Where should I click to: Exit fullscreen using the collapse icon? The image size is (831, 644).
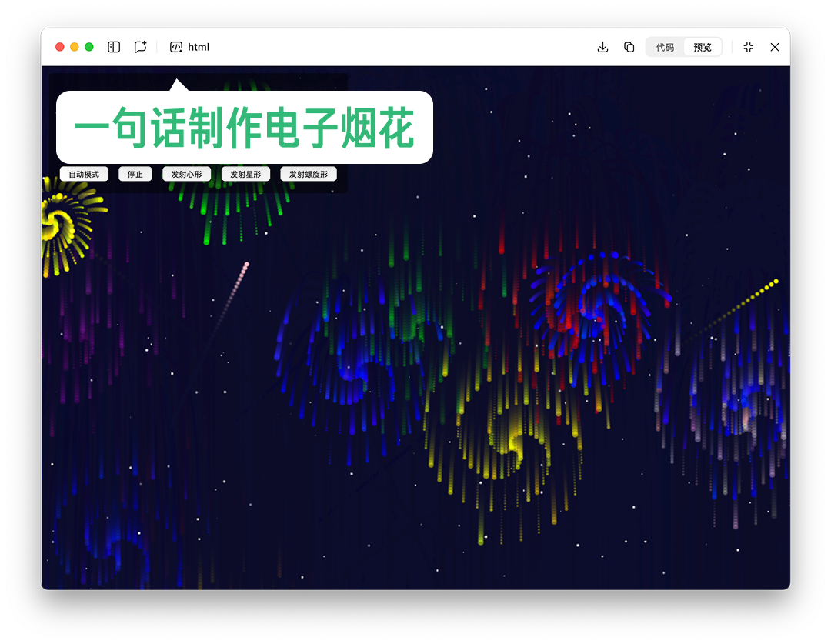[748, 47]
